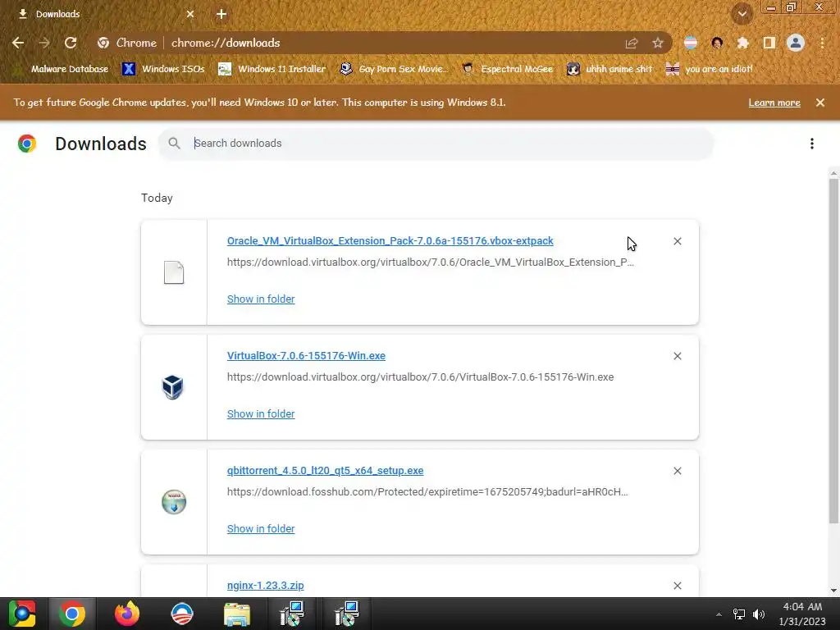Click the share page icon in address bar
Screen dimensions: 840x630
click(632, 43)
